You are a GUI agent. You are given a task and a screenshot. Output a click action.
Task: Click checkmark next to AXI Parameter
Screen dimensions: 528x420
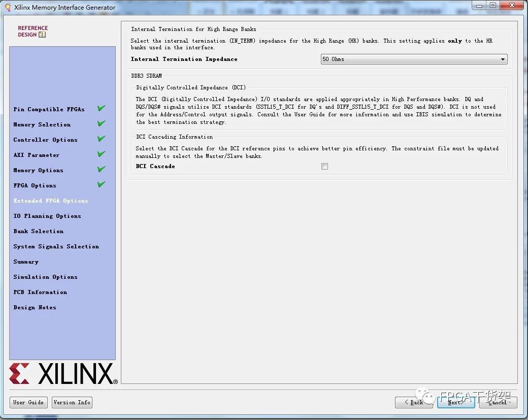point(102,154)
